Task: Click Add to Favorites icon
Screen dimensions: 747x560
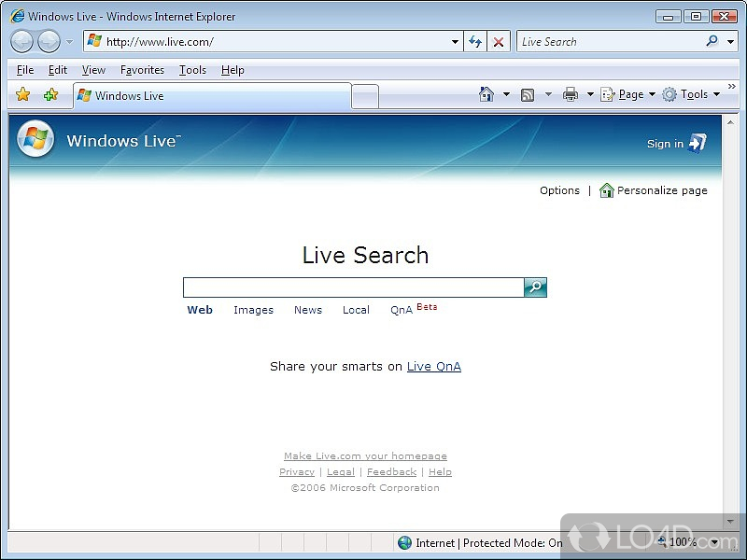Action: point(50,94)
